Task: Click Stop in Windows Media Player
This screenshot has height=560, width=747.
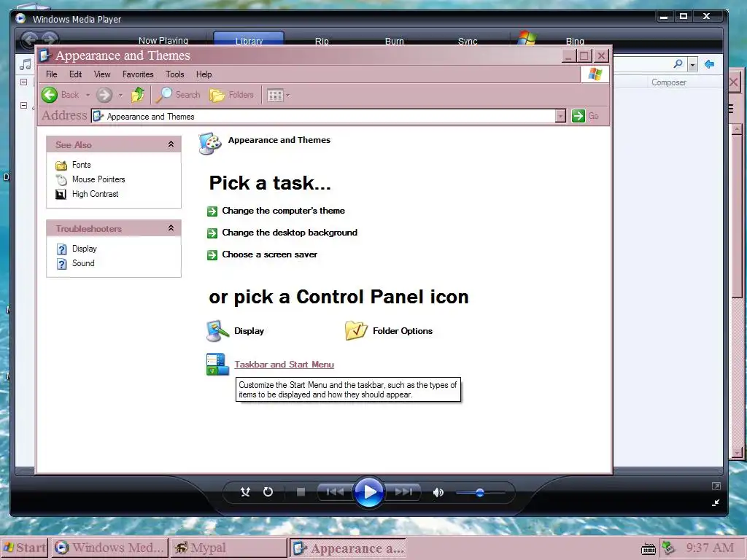Action: click(301, 492)
